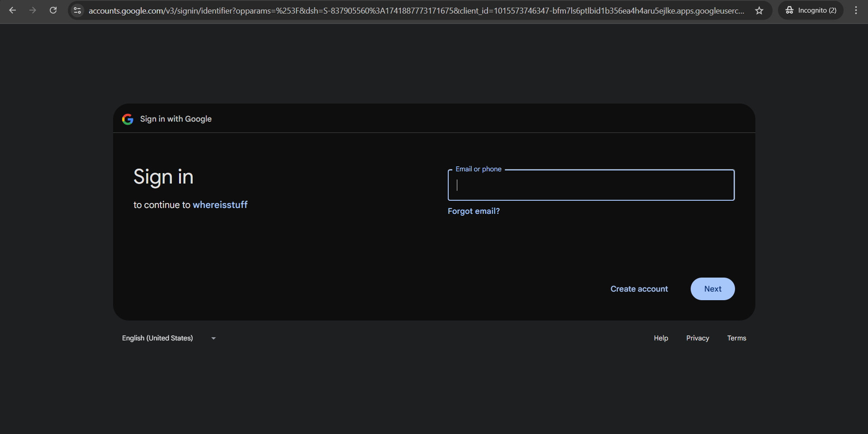Select the URL in the address bar
The height and width of the screenshot is (434, 868).
[x=416, y=10]
